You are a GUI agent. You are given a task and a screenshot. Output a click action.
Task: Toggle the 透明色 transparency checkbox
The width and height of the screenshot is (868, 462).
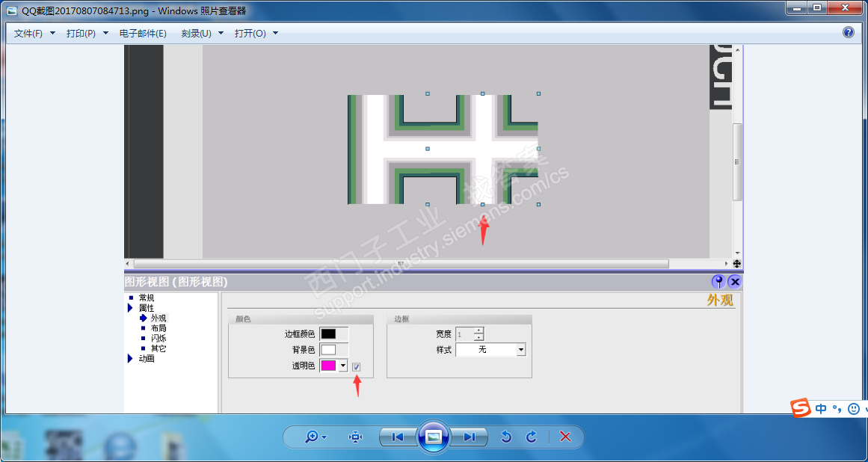[357, 367]
